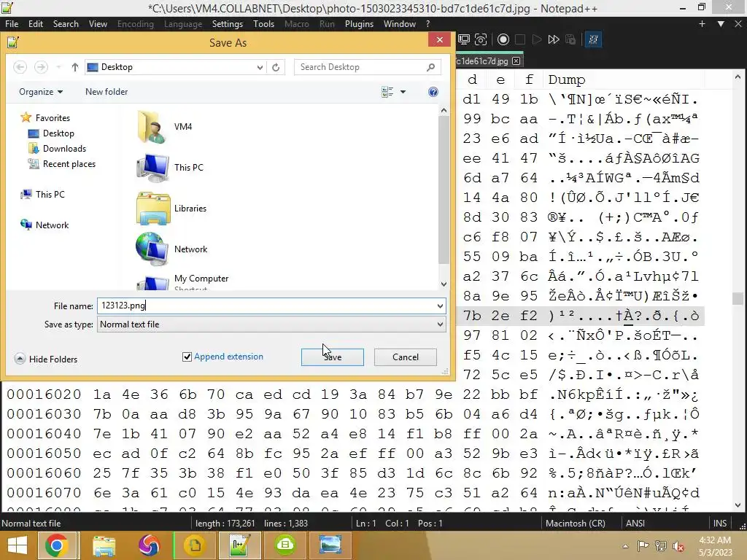The height and width of the screenshot is (560, 747).
Task: Open the Organize dropdown menu
Action: coord(41,92)
